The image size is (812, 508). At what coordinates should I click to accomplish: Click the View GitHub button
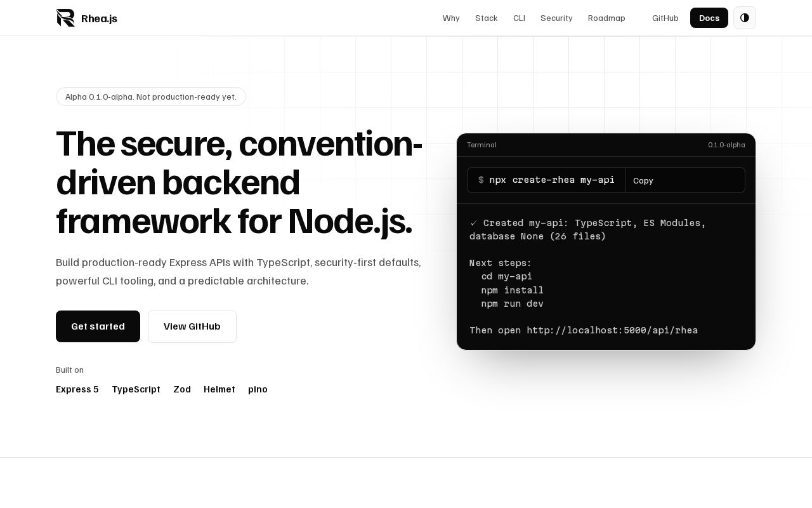coord(192,326)
